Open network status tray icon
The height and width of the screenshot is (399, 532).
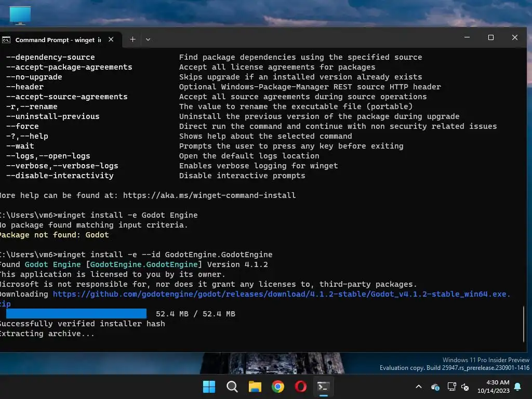(x=451, y=387)
